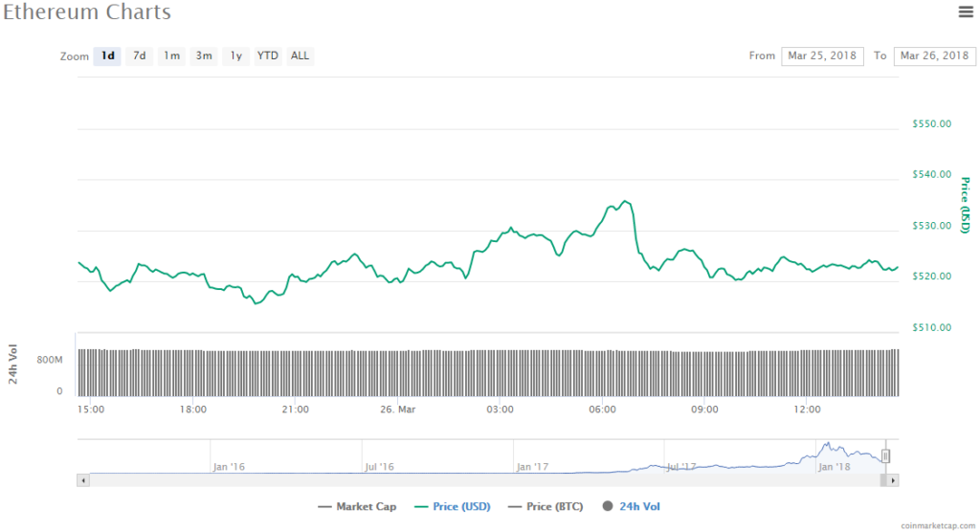980x532 pixels.
Task: Toggle 24h Vol series in legend
Action: click(632, 506)
